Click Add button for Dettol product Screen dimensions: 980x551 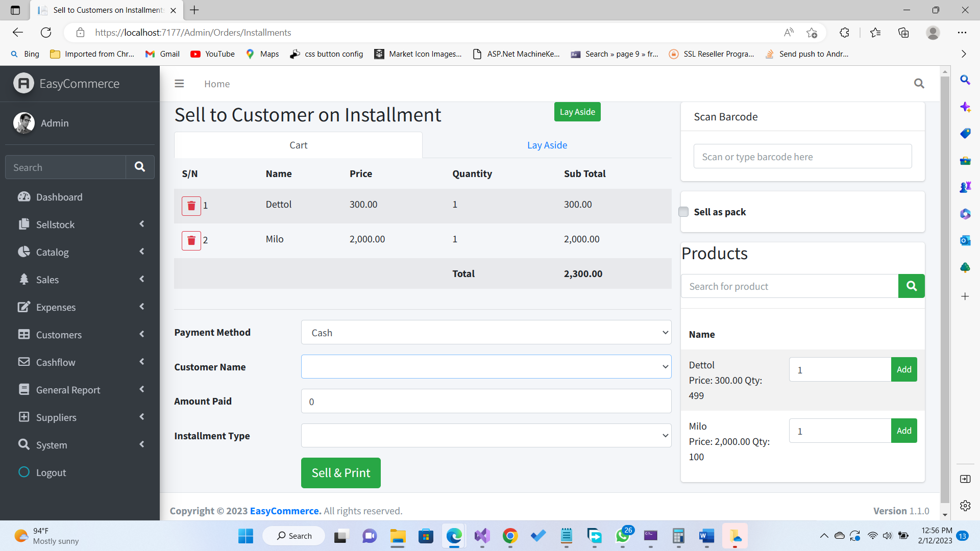903,369
